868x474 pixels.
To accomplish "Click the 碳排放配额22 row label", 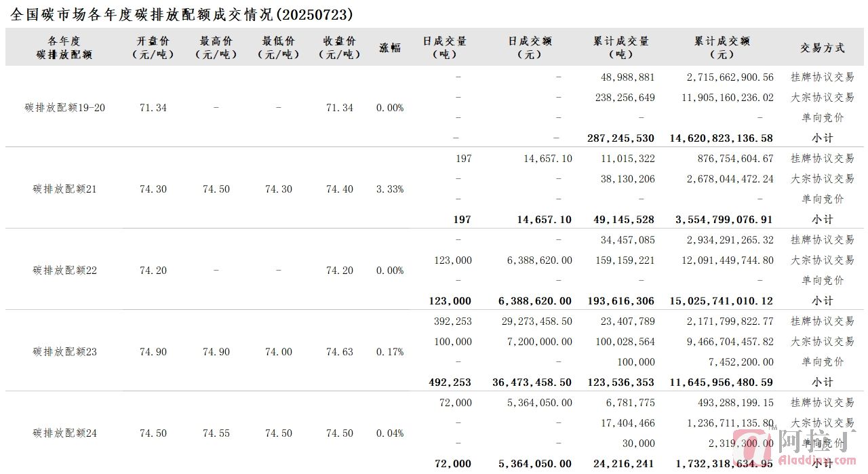I will click(65, 271).
